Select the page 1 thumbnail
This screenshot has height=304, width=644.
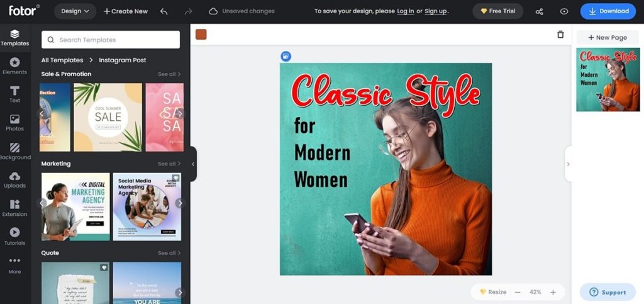(608, 80)
